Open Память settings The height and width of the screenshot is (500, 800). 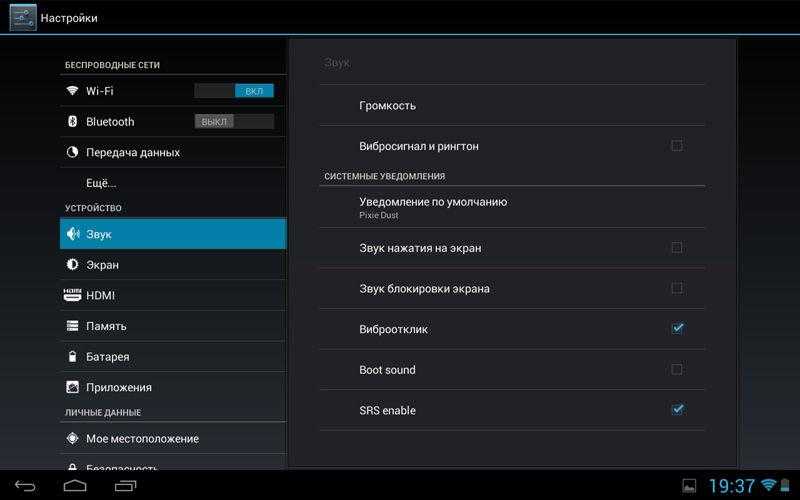point(173,326)
